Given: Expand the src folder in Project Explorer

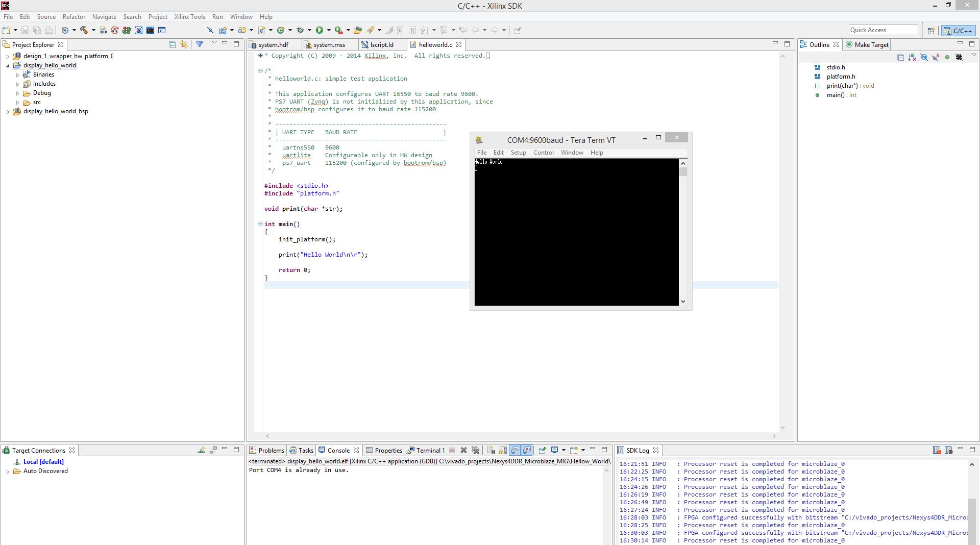Looking at the screenshot, I should 17,102.
